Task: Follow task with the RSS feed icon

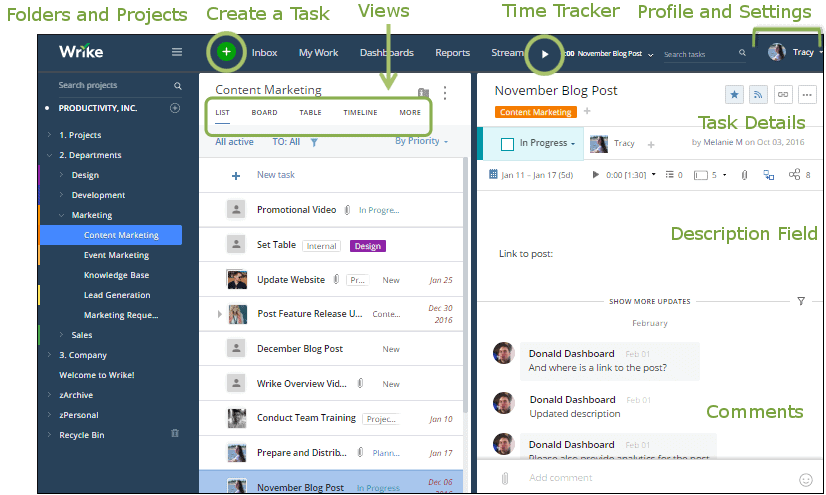Action: 758,95
